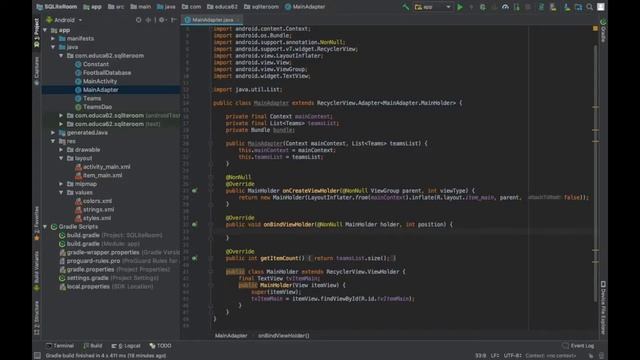Select item_main.xml layout file
The height and width of the screenshot is (360, 640).
tap(102, 176)
